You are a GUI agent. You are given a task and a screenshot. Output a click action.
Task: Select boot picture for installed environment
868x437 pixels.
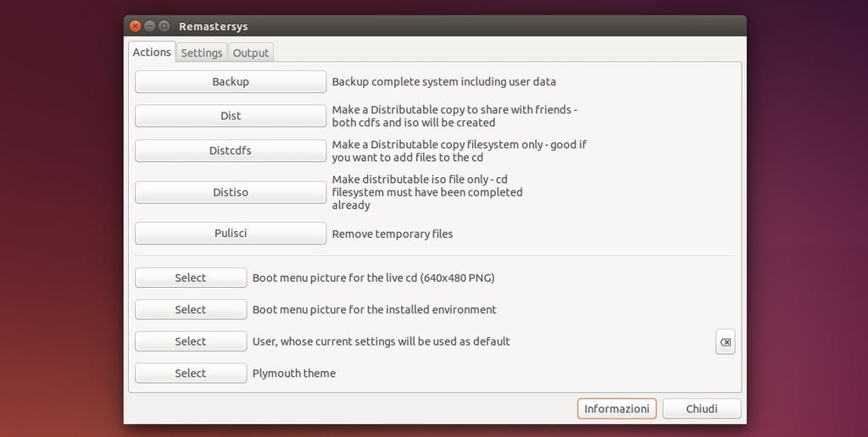click(191, 310)
